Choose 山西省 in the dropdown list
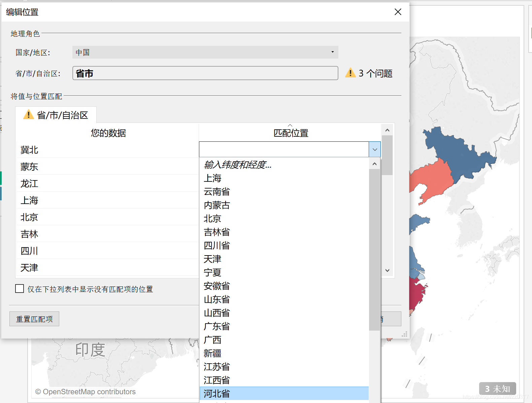 coord(284,313)
